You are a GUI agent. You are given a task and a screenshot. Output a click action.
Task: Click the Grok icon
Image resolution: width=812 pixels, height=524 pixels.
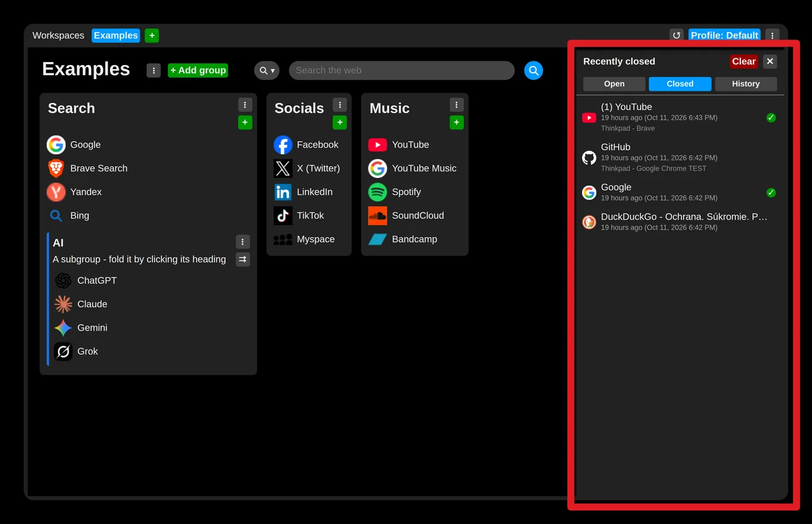[63, 351]
